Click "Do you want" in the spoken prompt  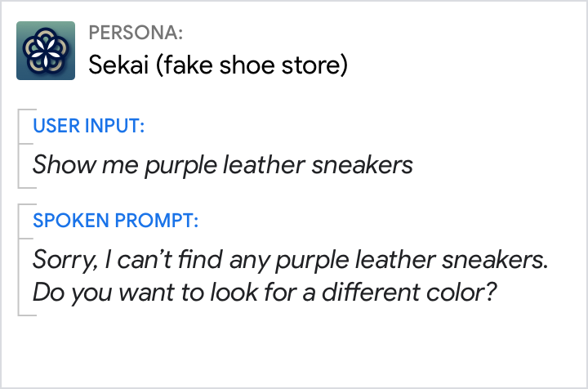click(93, 291)
